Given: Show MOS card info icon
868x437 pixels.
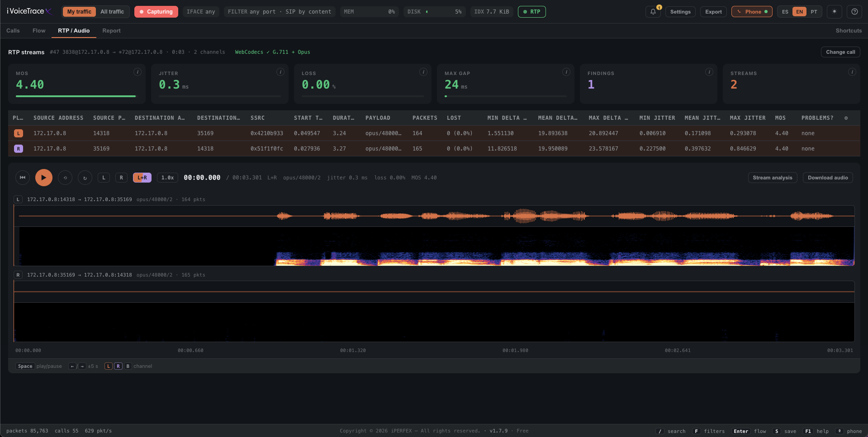Looking at the screenshot, I should pos(138,72).
